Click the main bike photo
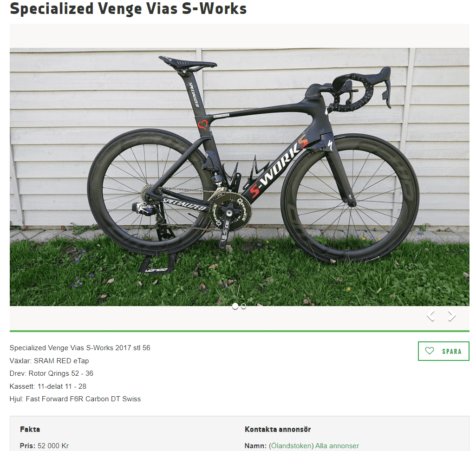Screen dimensions: 476x451 (240, 177)
